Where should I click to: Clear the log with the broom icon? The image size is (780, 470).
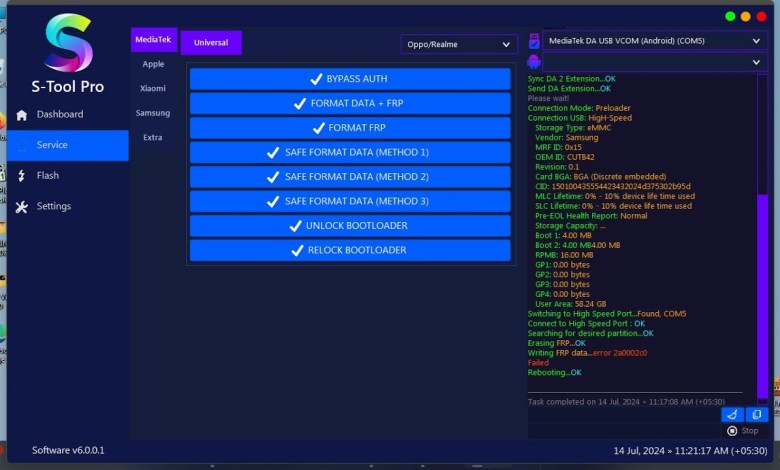(x=732, y=414)
